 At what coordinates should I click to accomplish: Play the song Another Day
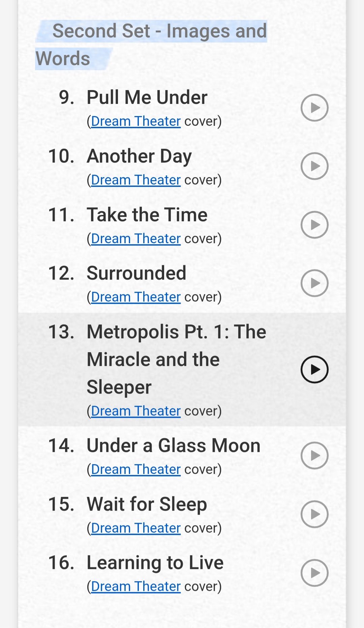click(314, 166)
